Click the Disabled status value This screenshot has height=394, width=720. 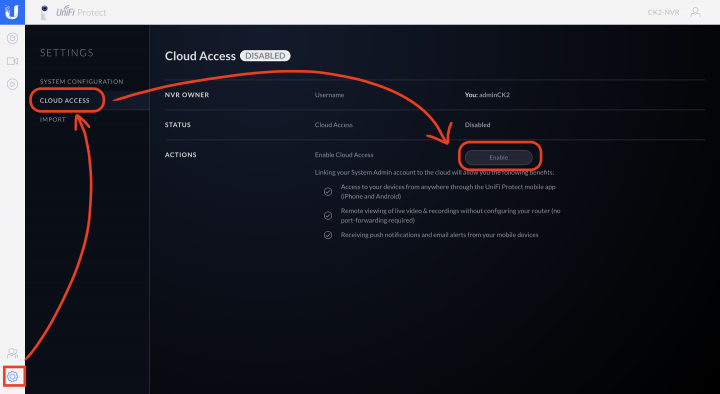(x=478, y=124)
